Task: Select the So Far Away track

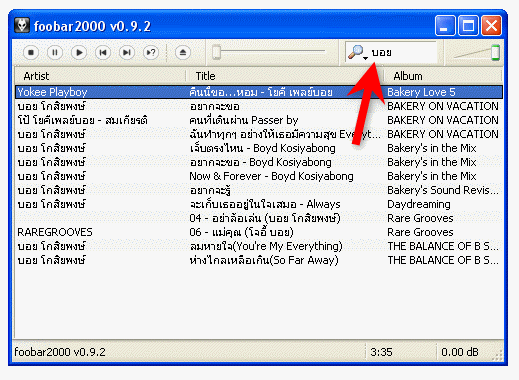Action: [x=259, y=260]
